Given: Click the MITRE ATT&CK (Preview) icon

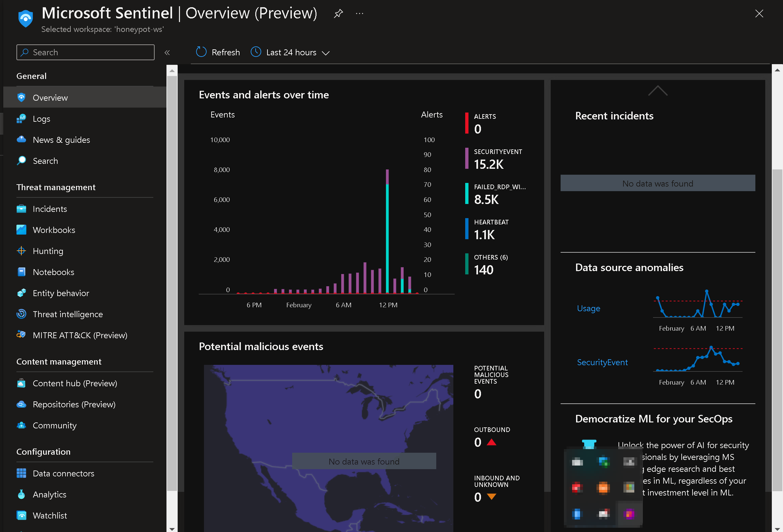Looking at the screenshot, I should point(21,335).
